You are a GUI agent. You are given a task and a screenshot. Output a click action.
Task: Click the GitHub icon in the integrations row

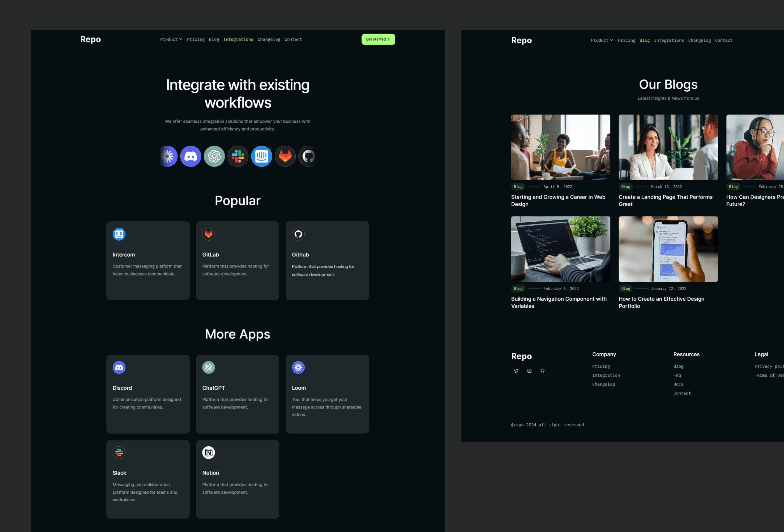click(x=308, y=156)
